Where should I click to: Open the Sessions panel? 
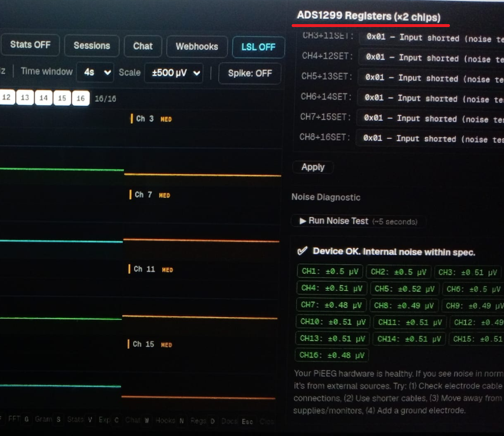(91, 45)
